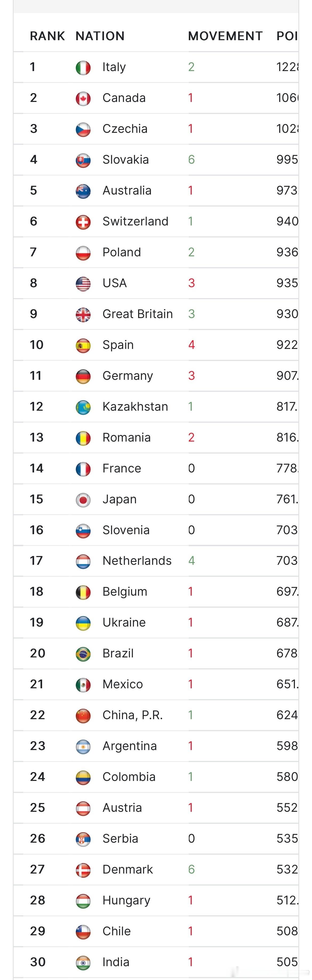Image resolution: width=312 pixels, height=980 pixels.
Task: Sort by the NATION column header
Action: (100, 36)
